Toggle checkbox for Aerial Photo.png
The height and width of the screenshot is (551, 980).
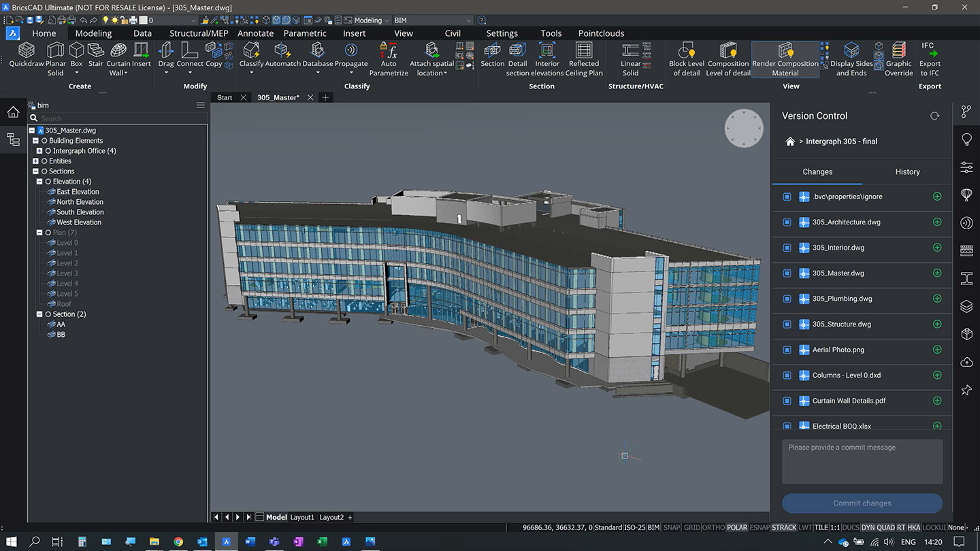(x=787, y=350)
